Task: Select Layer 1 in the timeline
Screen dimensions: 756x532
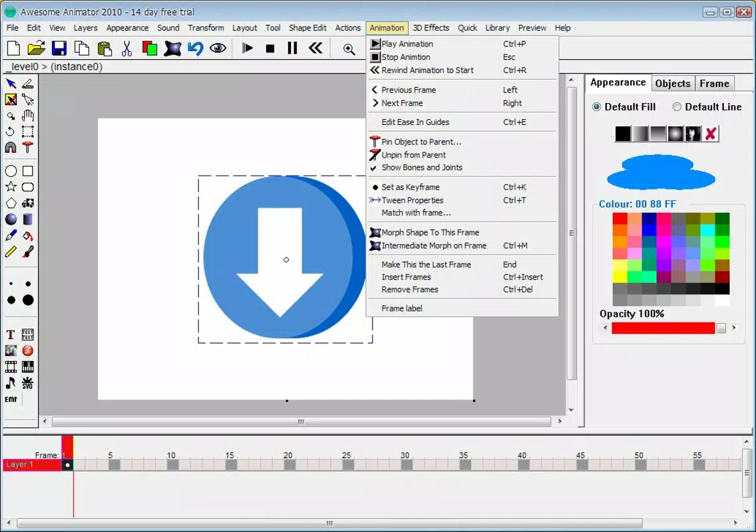Action: (x=32, y=465)
